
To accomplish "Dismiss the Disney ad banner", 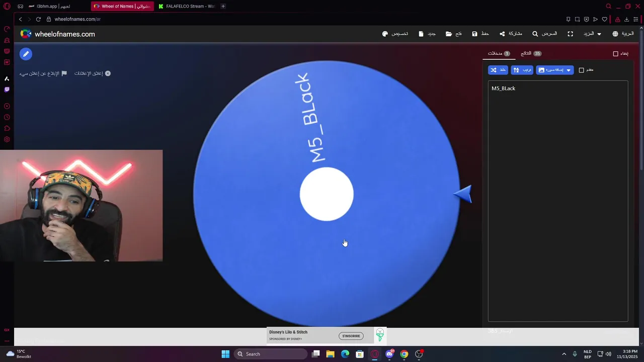I will pos(380,332).
